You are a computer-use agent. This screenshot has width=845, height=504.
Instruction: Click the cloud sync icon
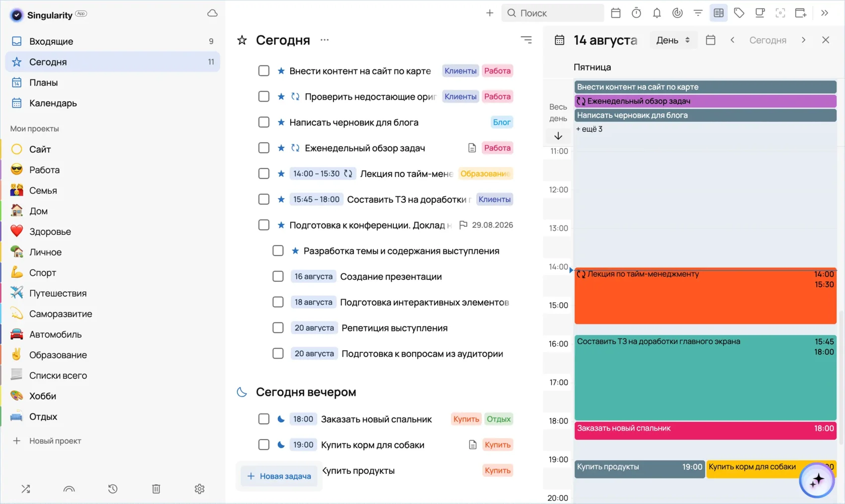tap(212, 14)
